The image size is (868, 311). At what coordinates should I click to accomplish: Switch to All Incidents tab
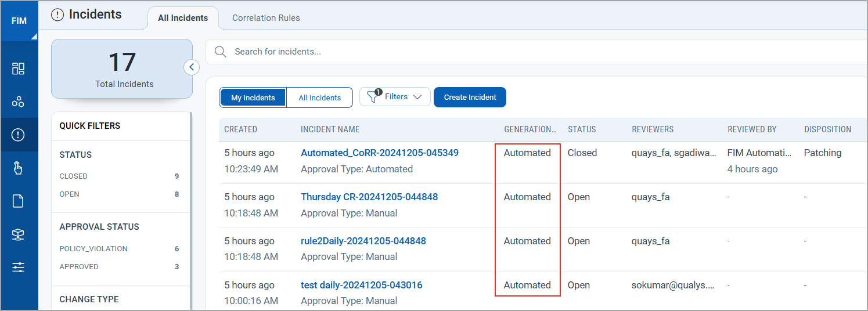coord(183,18)
